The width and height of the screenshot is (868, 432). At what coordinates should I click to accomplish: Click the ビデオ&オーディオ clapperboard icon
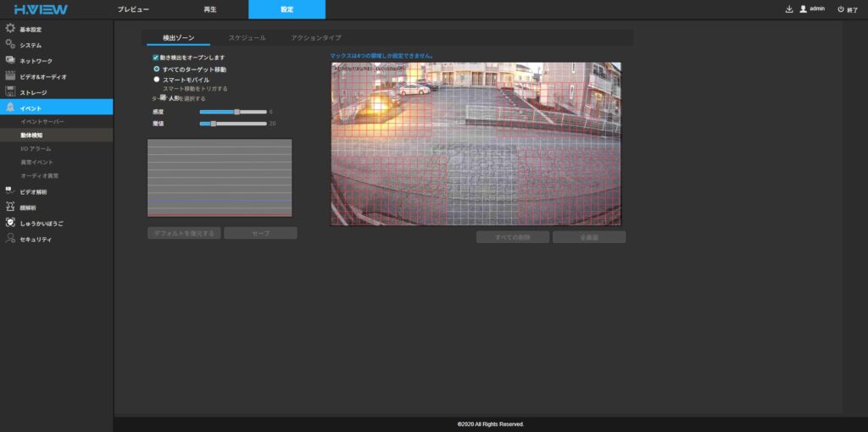(10, 76)
